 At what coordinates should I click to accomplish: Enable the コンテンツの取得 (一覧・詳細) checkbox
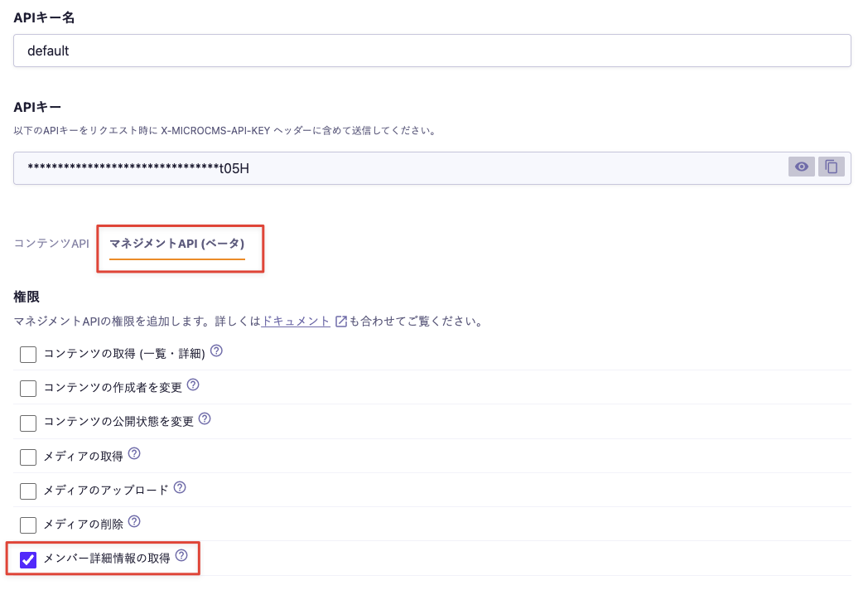pyautogui.click(x=27, y=354)
